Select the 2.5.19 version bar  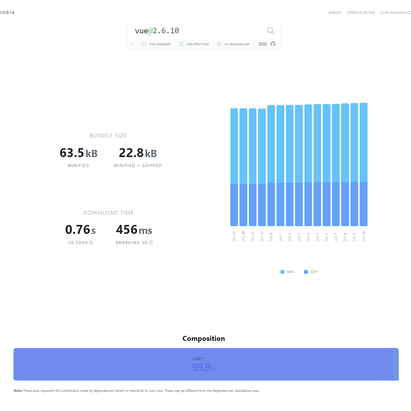234,167
